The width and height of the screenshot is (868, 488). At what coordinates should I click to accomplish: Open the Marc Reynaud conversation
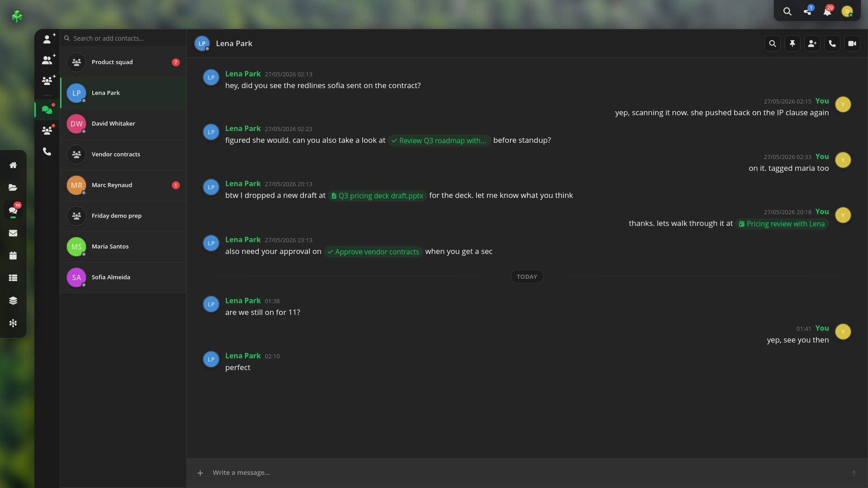pyautogui.click(x=123, y=185)
